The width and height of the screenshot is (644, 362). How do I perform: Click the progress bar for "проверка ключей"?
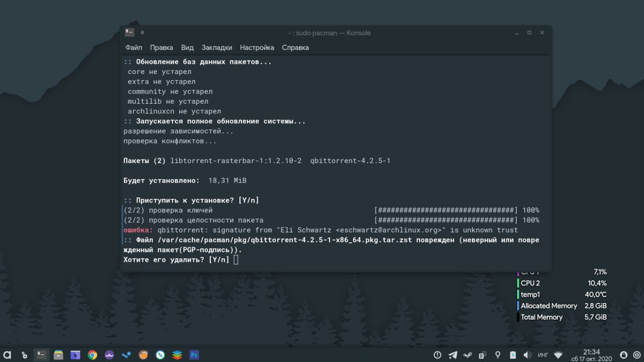pos(446,210)
